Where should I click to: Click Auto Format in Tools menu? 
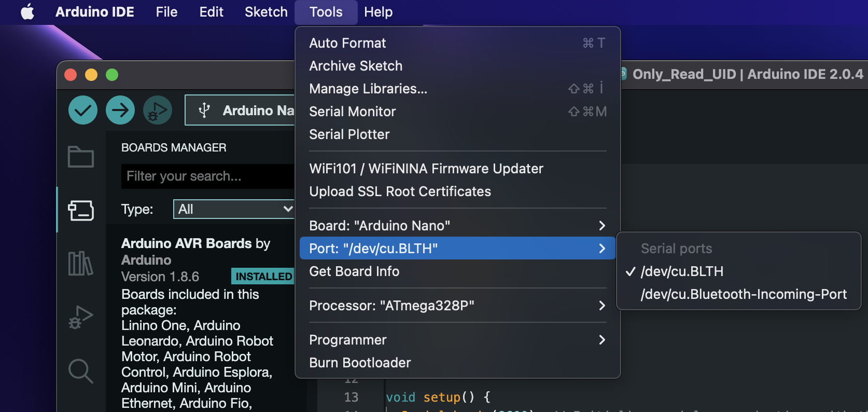(x=347, y=43)
